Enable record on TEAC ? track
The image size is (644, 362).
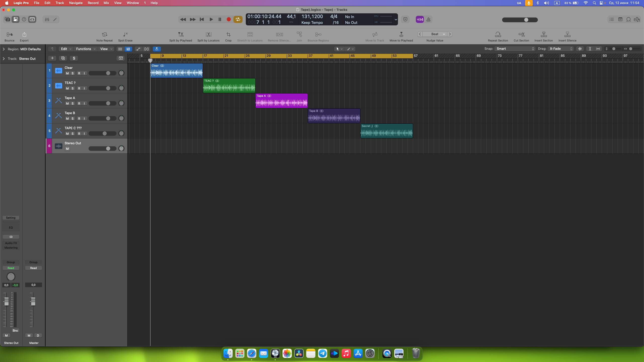79,88
